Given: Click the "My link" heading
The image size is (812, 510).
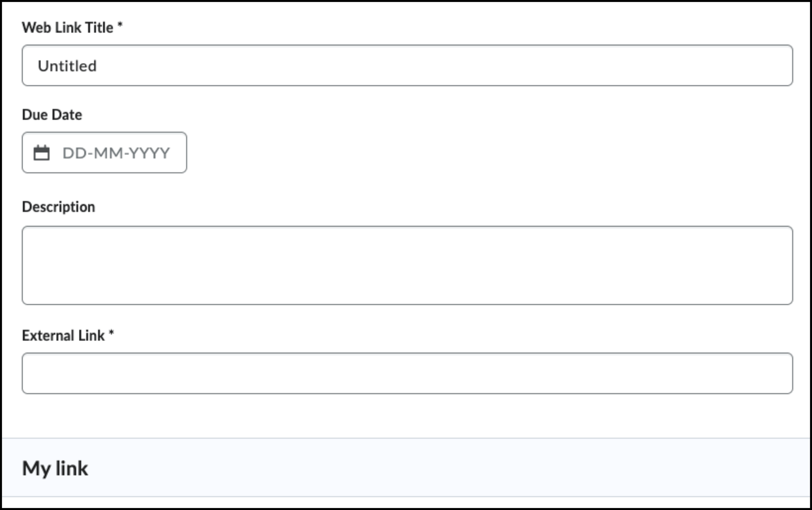Looking at the screenshot, I should click(x=55, y=468).
